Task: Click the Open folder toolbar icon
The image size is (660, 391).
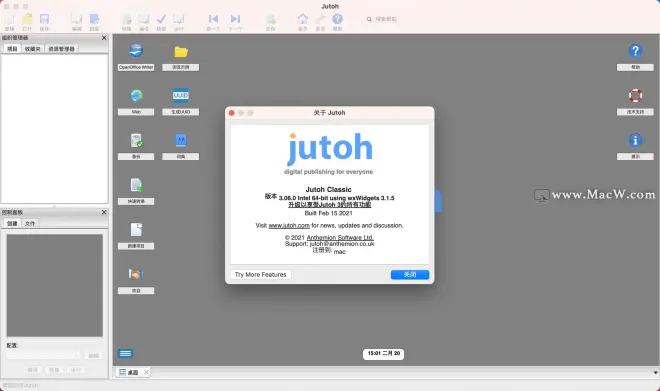Action: [x=27, y=19]
